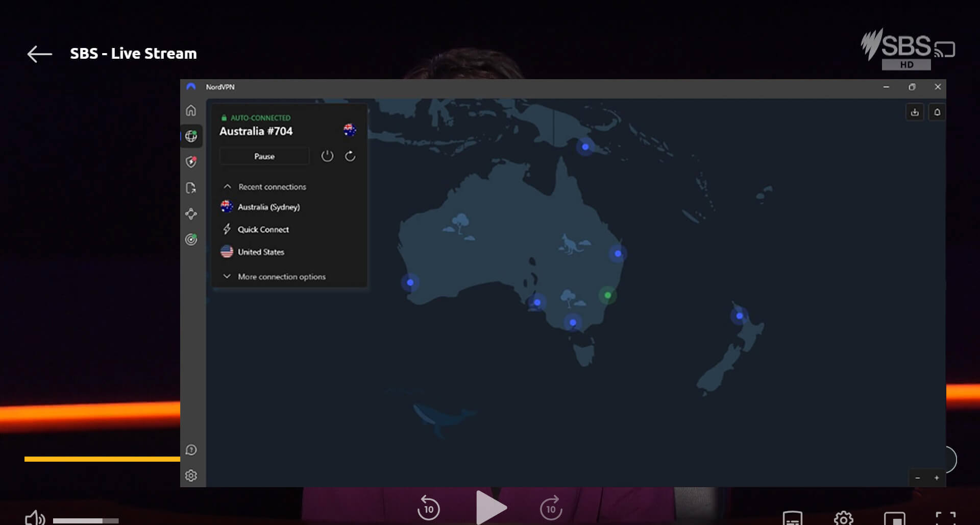Click the download update icon in NordVPN

coord(915,112)
